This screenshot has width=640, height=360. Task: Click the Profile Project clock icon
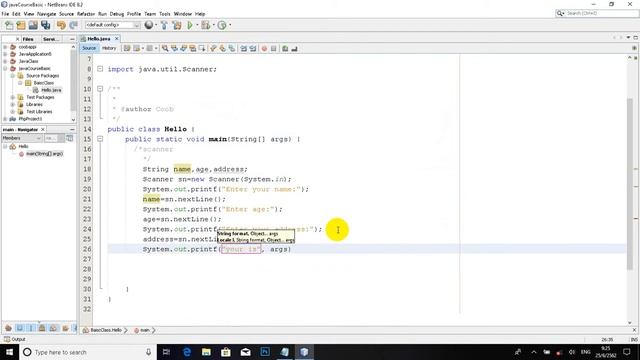pyautogui.click(x=222, y=25)
